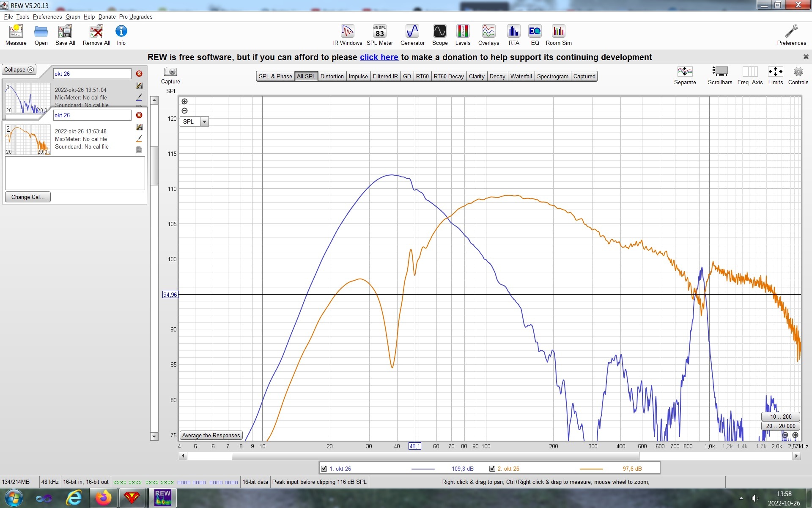Change trace colour of measurement 2

click(x=139, y=138)
